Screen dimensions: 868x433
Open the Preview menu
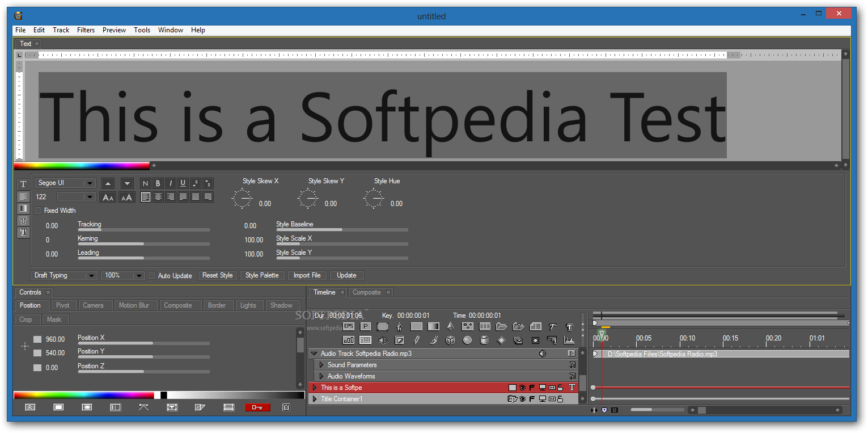tap(114, 30)
